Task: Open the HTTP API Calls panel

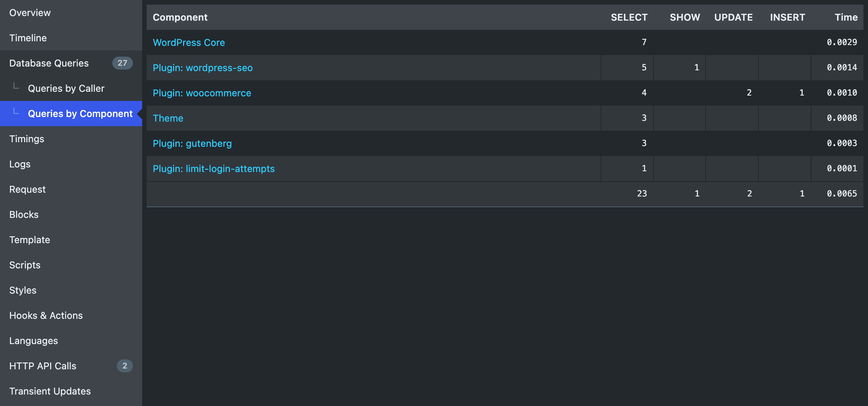Action: coord(43,366)
